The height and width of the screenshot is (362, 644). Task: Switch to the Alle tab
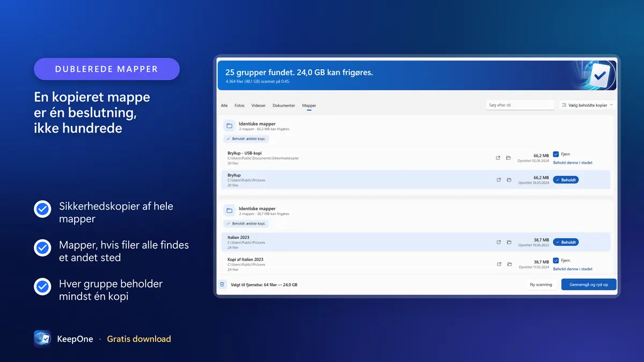point(224,106)
